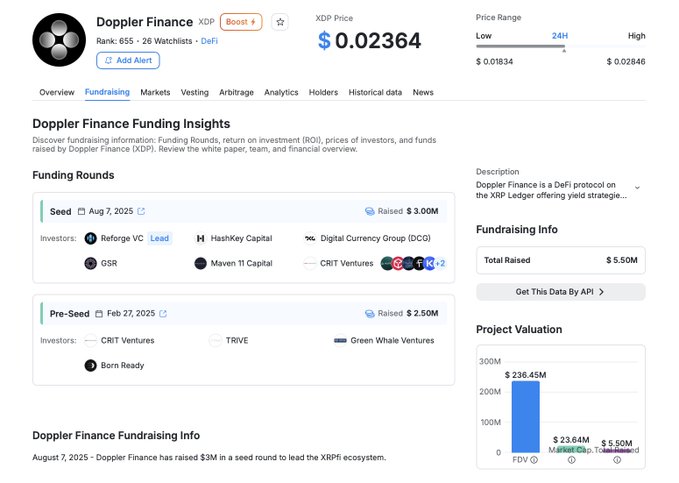Image resolution: width=679 pixels, height=483 pixels.
Task: Click the Seed round raised coins icon
Action: [369, 211]
